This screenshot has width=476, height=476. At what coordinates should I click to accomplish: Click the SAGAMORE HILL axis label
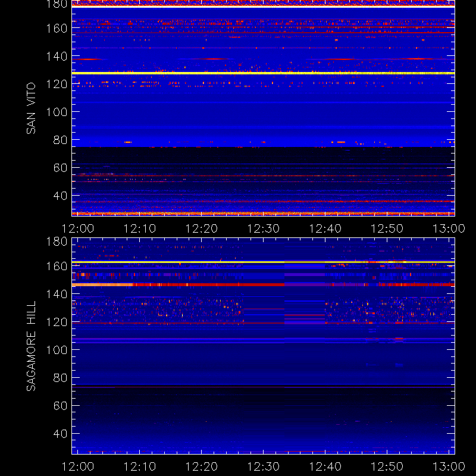(x=31, y=346)
